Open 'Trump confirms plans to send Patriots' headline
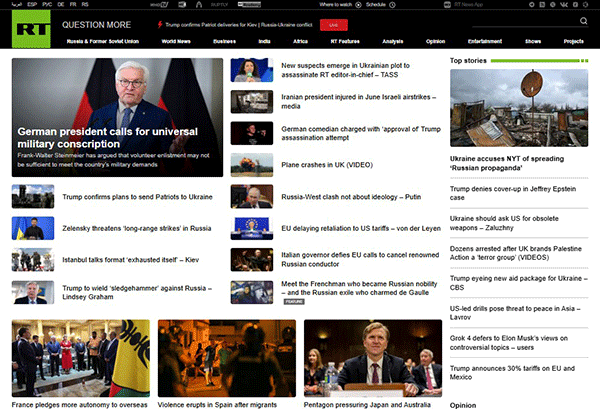 137,197
